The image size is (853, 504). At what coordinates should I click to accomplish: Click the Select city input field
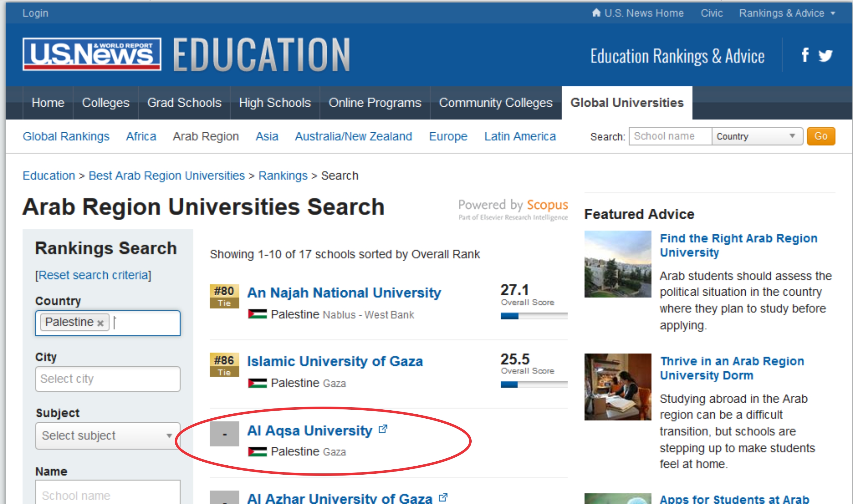click(x=107, y=379)
